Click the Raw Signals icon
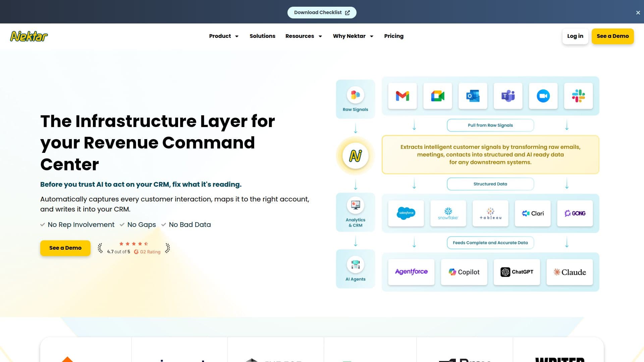644x362 pixels. coord(356,95)
